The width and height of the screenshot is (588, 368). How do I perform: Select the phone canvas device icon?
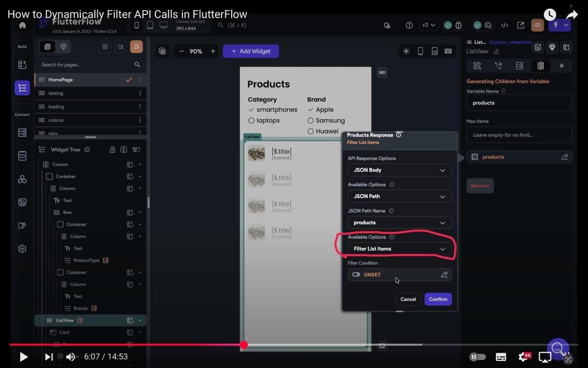(x=136, y=25)
